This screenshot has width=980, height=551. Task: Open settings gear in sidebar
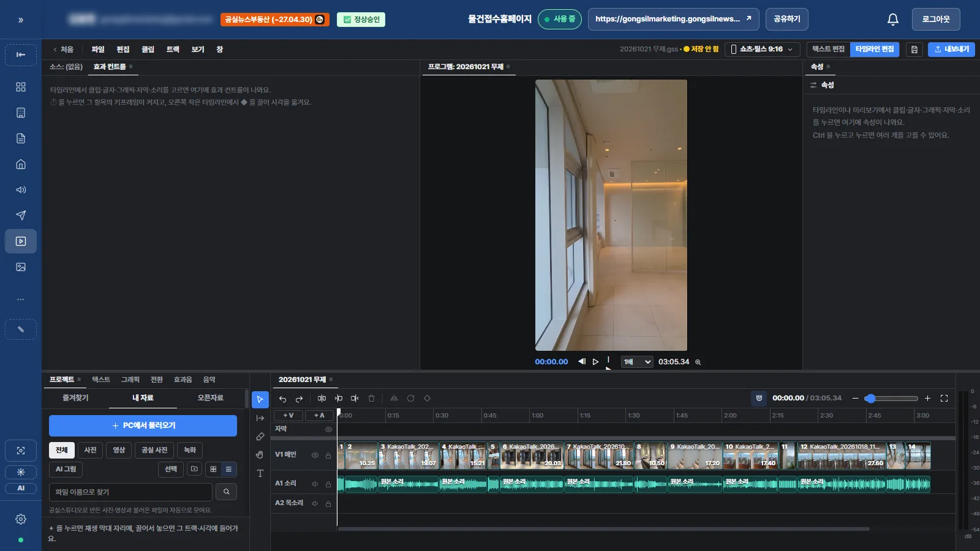coord(21,519)
